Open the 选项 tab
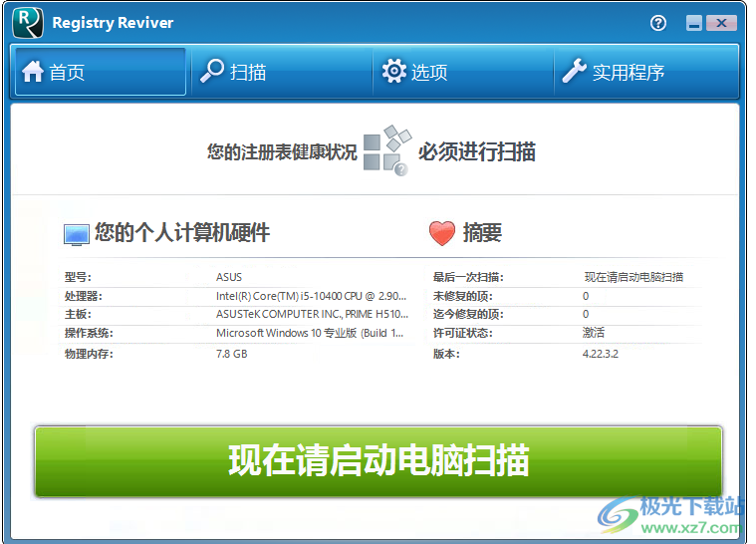 click(463, 72)
